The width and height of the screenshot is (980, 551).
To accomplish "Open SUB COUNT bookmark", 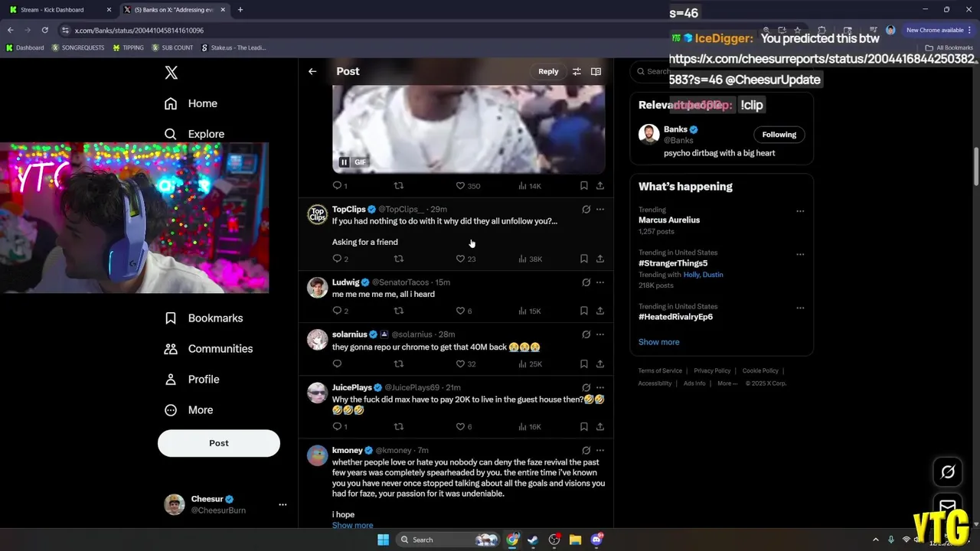I will 172,47.
